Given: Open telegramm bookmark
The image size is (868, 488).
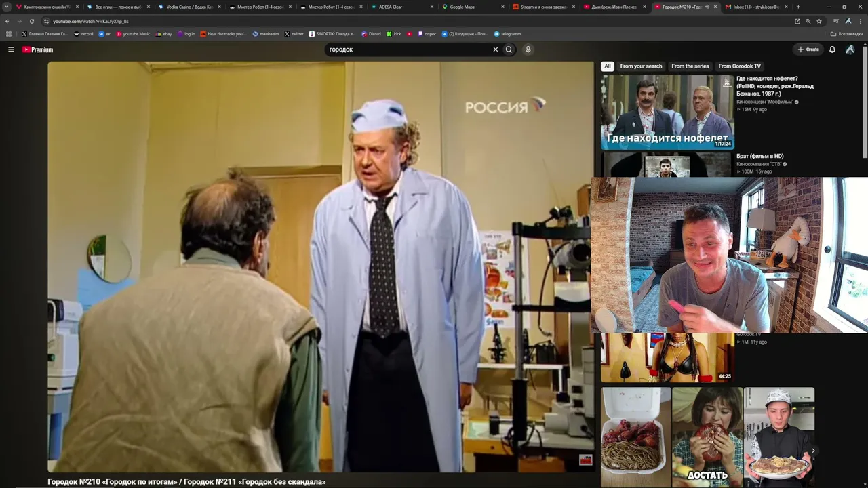Looking at the screenshot, I should coord(507,34).
